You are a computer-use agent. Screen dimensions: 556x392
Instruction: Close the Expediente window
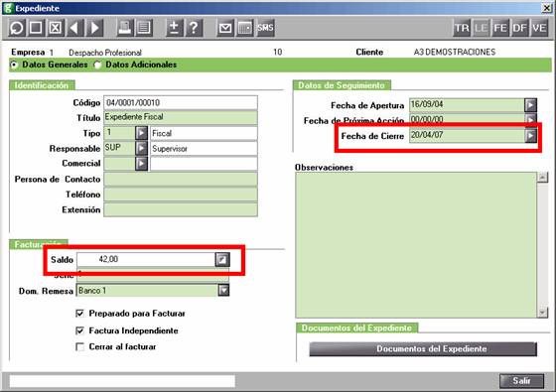coord(547,8)
